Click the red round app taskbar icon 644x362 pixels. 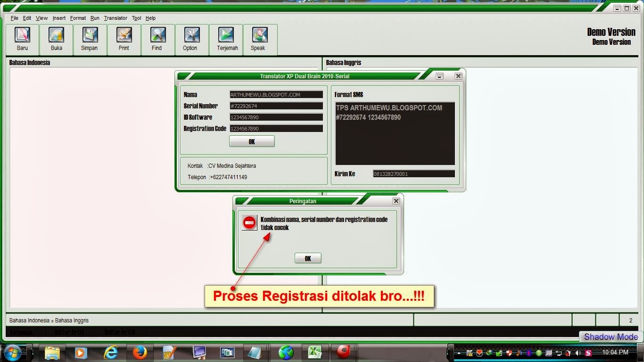344,352
